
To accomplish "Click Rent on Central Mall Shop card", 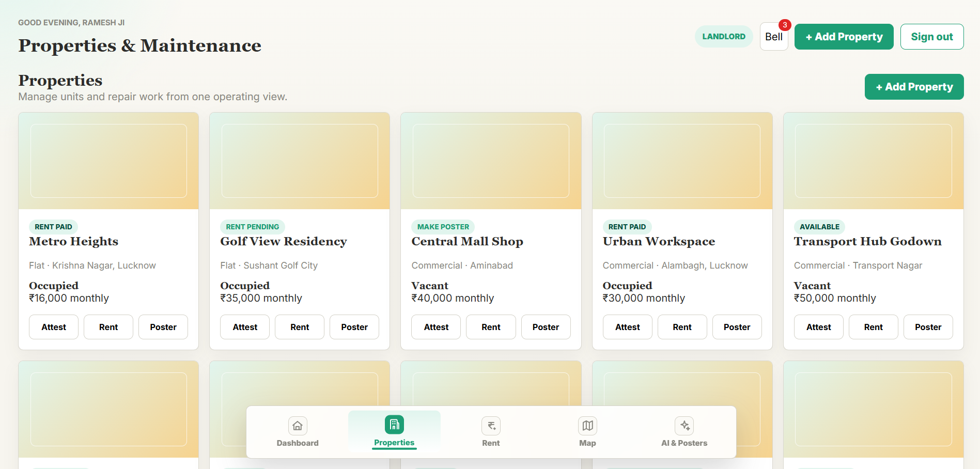I will point(491,327).
